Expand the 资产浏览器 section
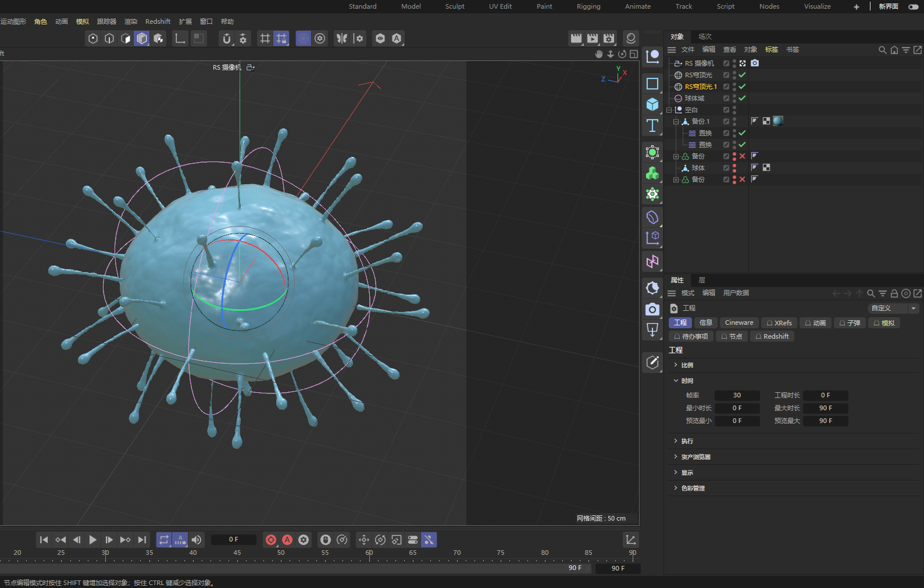 point(676,457)
